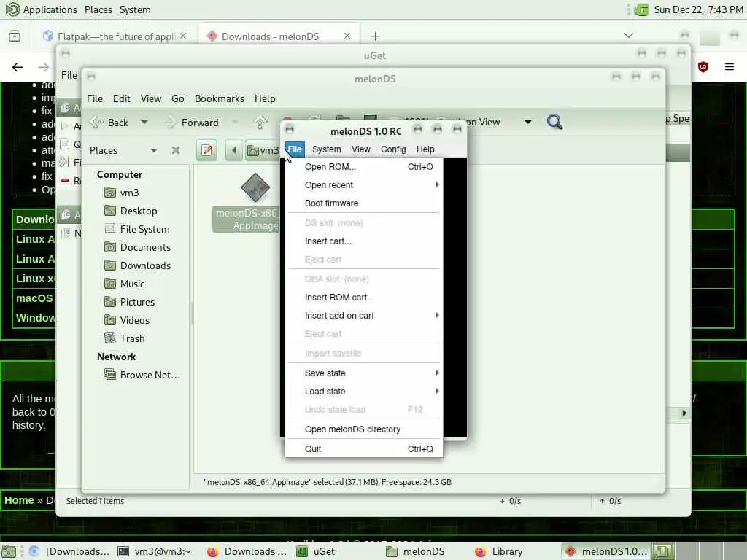
Task: Close the Places sidebar pane
Action: tap(176, 150)
